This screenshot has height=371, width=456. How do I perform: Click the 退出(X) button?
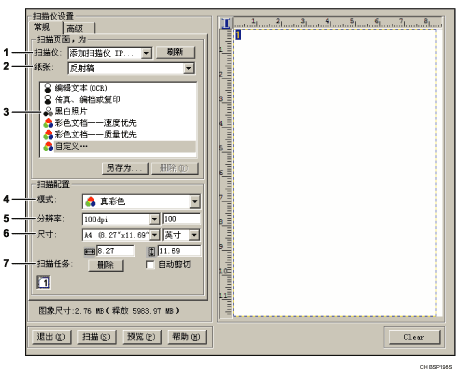coord(51,337)
